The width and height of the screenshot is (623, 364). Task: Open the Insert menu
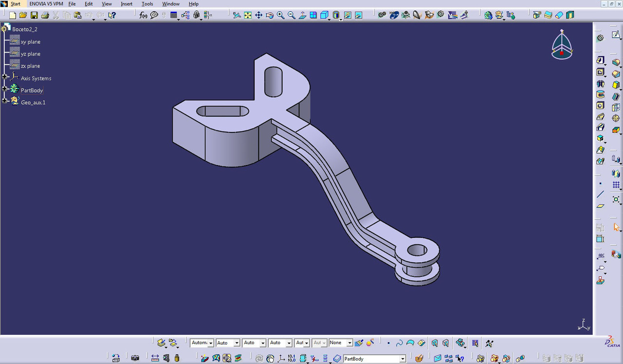(127, 4)
